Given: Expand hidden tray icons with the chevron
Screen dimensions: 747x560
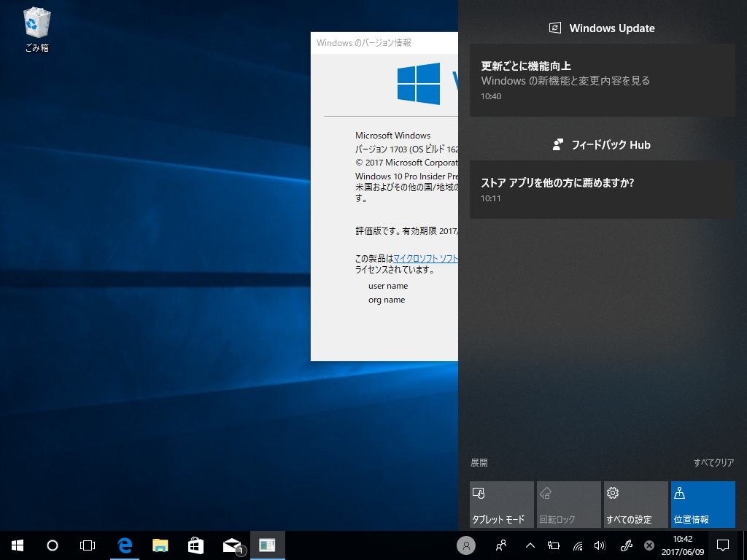Looking at the screenshot, I should (x=529, y=545).
